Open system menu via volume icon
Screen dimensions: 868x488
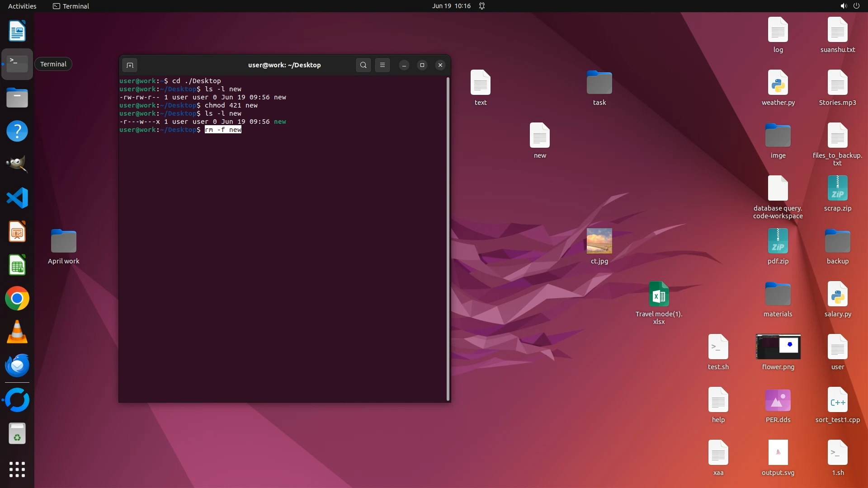point(843,6)
